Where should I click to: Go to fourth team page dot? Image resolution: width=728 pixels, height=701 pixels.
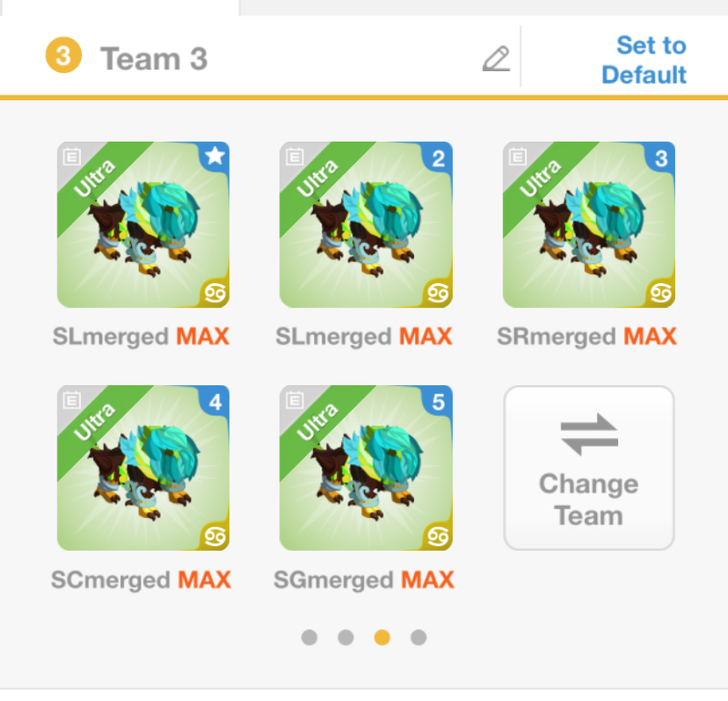[419, 637]
